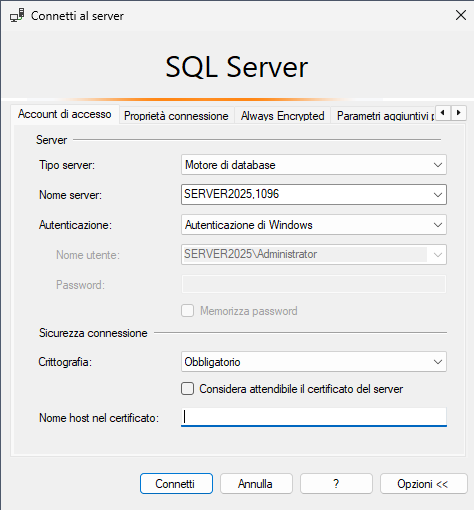
Task: Switch to Account di accesso tab
Action: [x=65, y=114]
